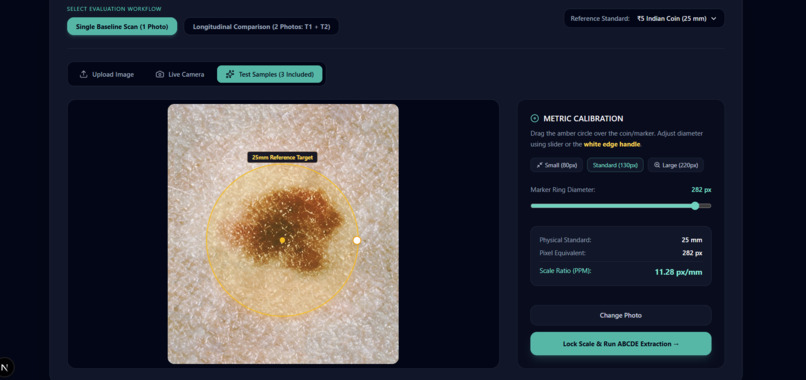
Task: Click the METRIC CALIBRATION heading
Action: [583, 119]
